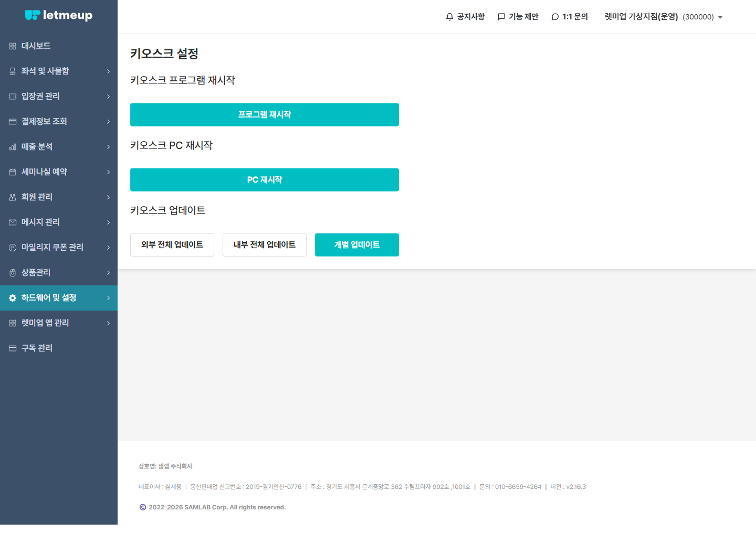The height and width of the screenshot is (533, 756).
Task: Expand 좌석 및 사물함 chevron
Action: click(x=109, y=71)
